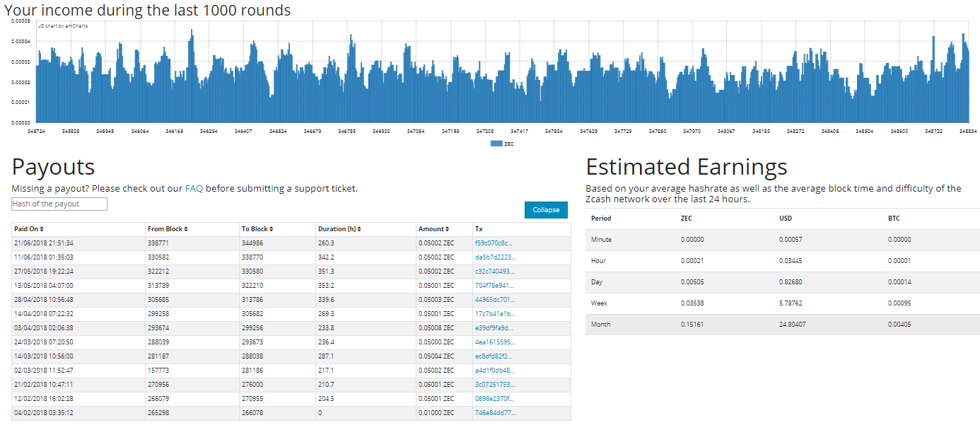Viewport: 980px width, 425px height.
Task: Click the From Block sort arrows
Action: [x=186, y=229]
